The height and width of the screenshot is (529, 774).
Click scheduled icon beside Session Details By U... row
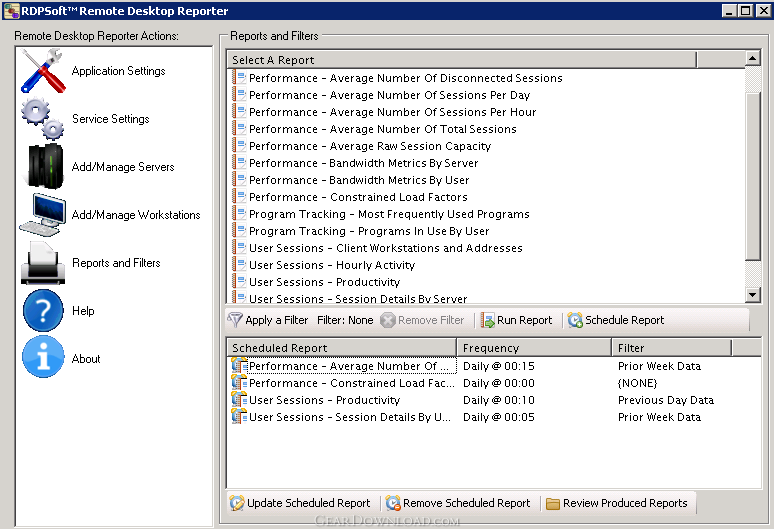pyautogui.click(x=239, y=416)
